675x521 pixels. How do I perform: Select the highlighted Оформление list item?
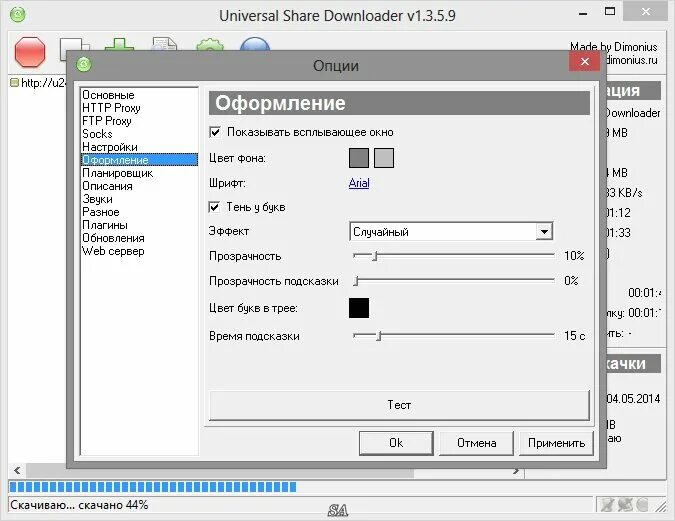139,160
